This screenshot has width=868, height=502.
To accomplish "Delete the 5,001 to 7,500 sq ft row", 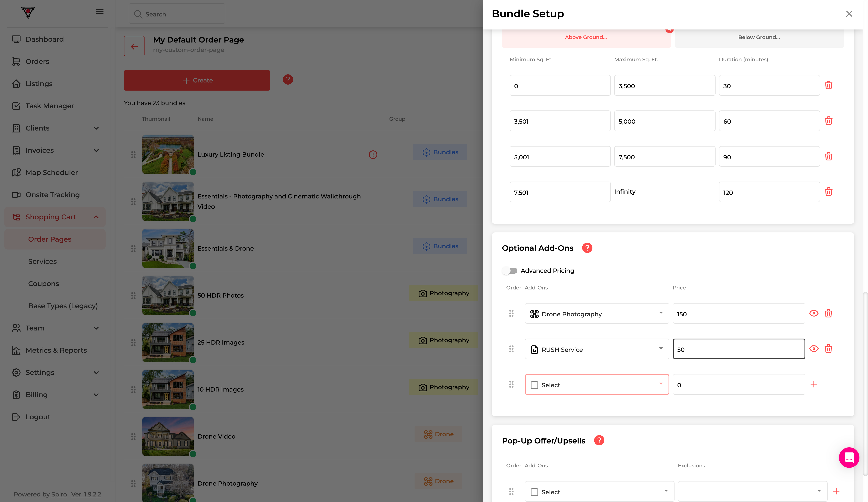I will [828, 156].
